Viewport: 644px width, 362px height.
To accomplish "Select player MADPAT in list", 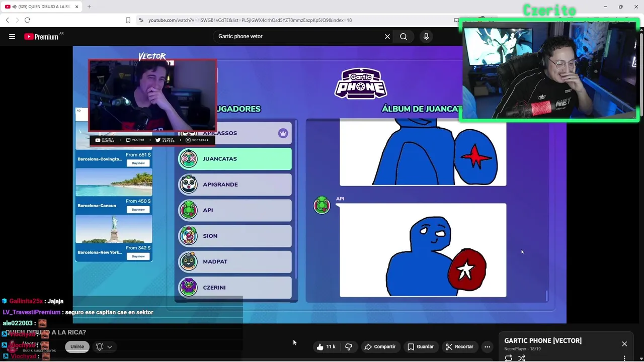I will pyautogui.click(x=235, y=261).
